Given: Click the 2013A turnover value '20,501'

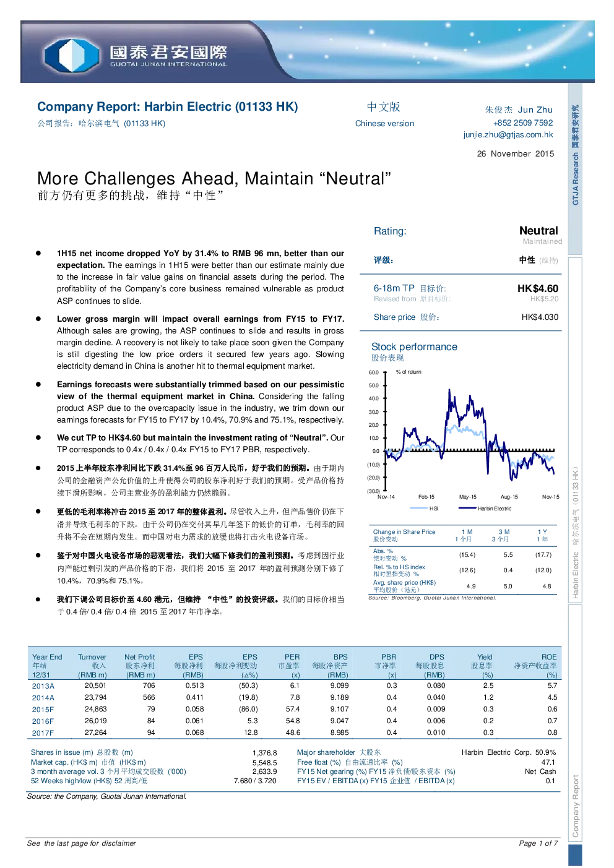Looking at the screenshot, I should 95,685.
